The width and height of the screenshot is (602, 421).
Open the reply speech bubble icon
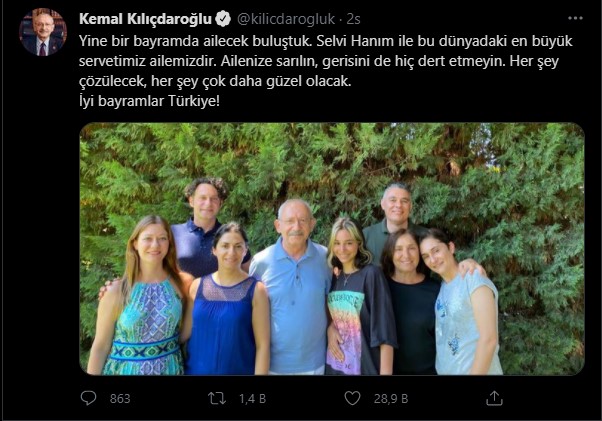click(x=88, y=398)
